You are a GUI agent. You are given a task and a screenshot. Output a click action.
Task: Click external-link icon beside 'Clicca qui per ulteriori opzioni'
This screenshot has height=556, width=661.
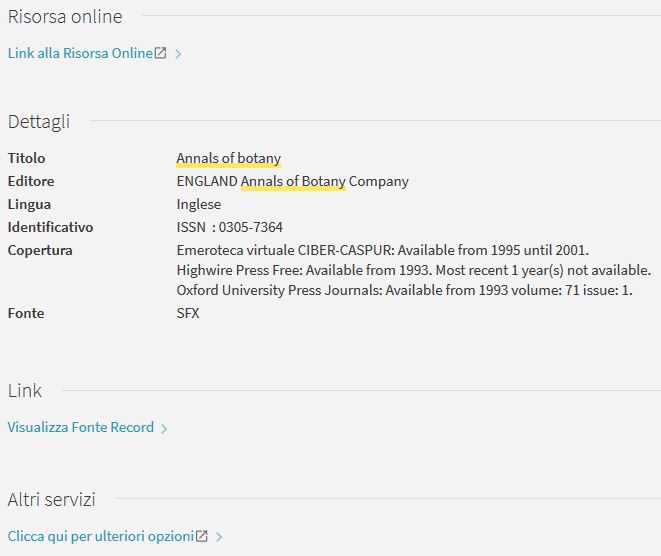point(202,536)
